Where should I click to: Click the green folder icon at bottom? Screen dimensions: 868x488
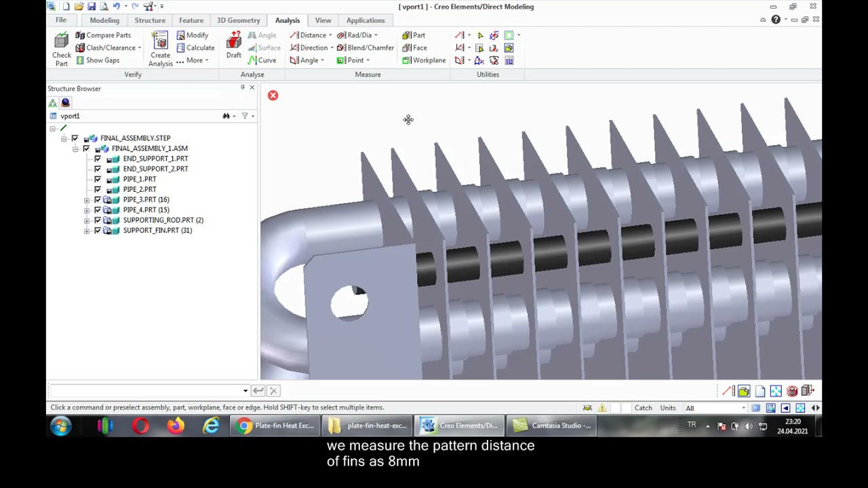point(744,391)
